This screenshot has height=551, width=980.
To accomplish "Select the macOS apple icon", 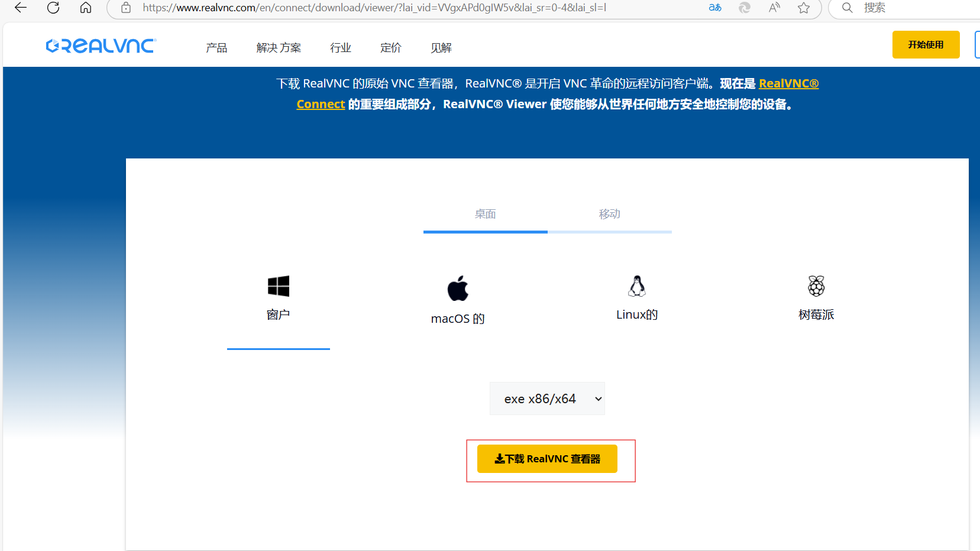I will (458, 288).
